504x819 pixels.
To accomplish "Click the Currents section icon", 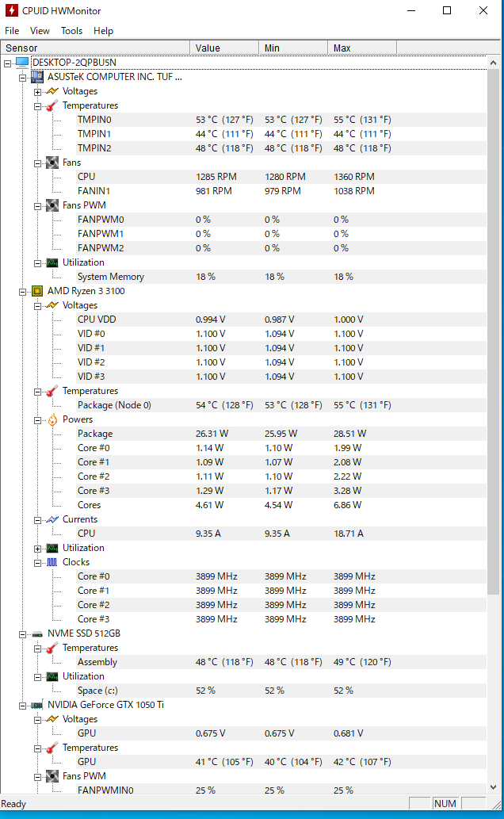I will pos(52,519).
